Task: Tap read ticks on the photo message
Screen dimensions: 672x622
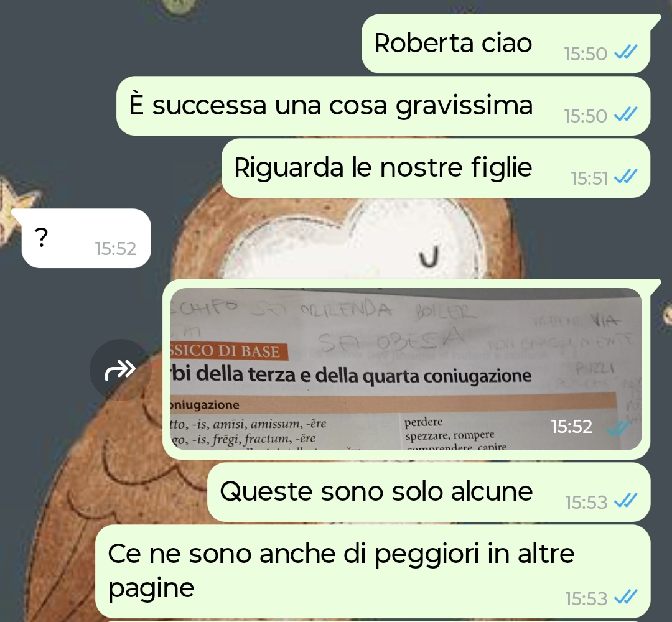Action: [x=618, y=427]
